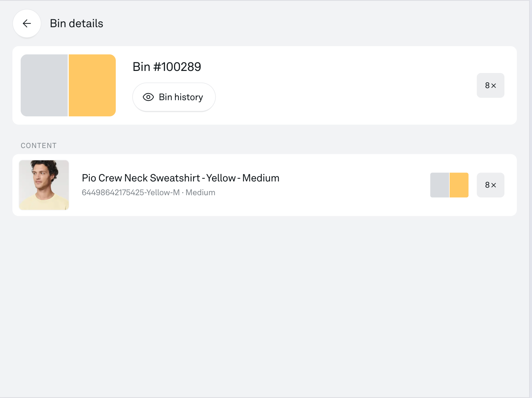The image size is (532, 398).
Task: Select the large bin's yellow compartment
Action: 92,85
